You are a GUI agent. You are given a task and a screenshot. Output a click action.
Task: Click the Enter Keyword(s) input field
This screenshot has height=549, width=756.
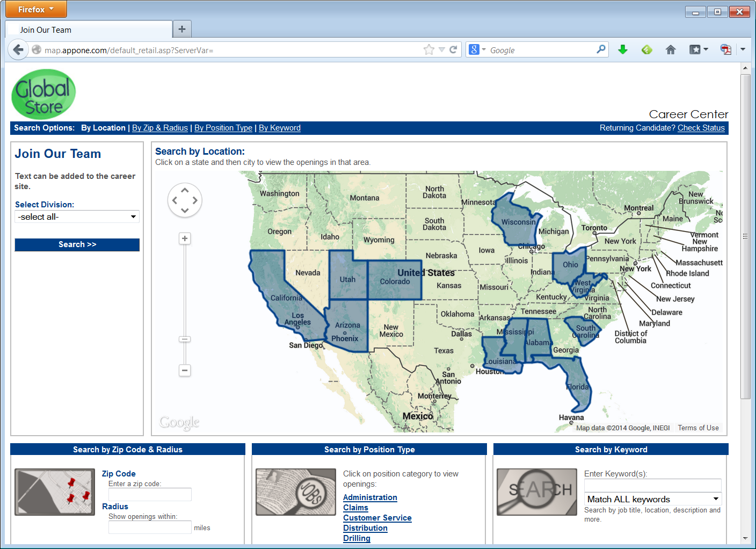point(653,485)
